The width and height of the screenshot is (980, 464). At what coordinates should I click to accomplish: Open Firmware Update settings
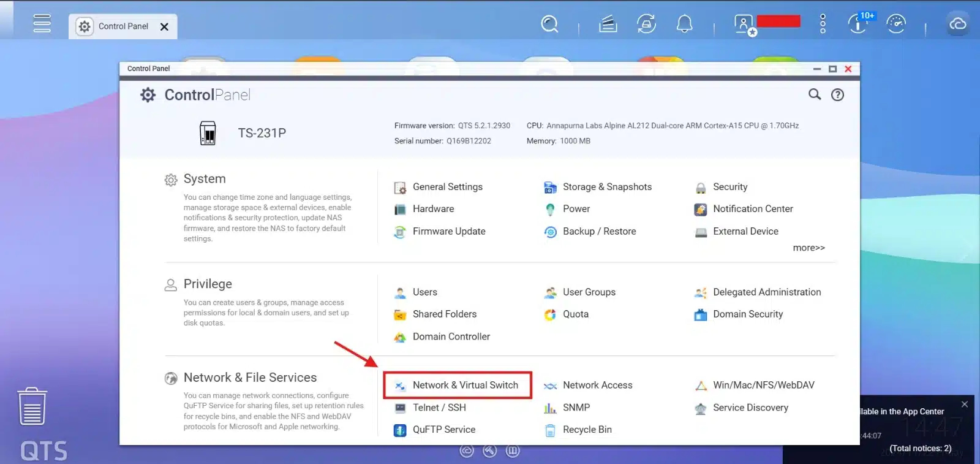point(448,231)
